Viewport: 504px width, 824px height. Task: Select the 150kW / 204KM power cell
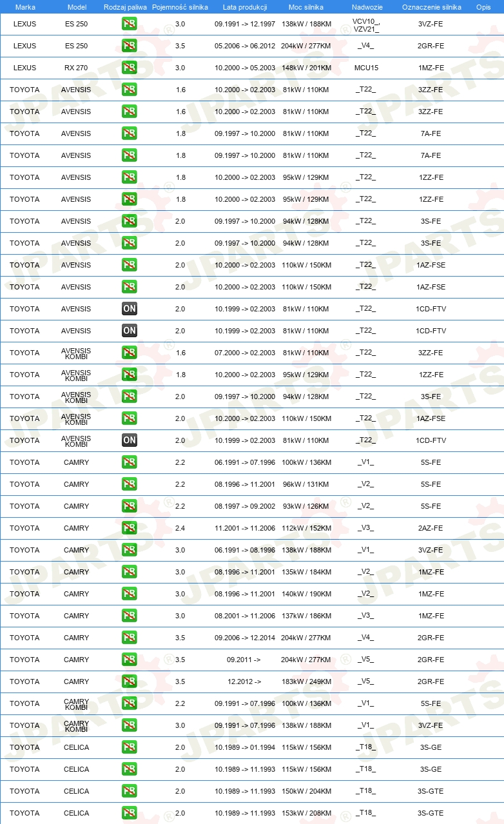coord(306,791)
